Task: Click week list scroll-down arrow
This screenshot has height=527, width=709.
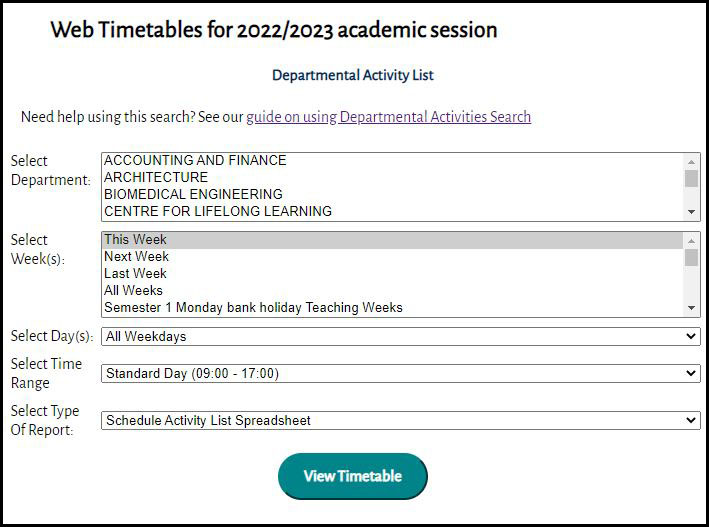Action: pyautogui.click(x=691, y=308)
